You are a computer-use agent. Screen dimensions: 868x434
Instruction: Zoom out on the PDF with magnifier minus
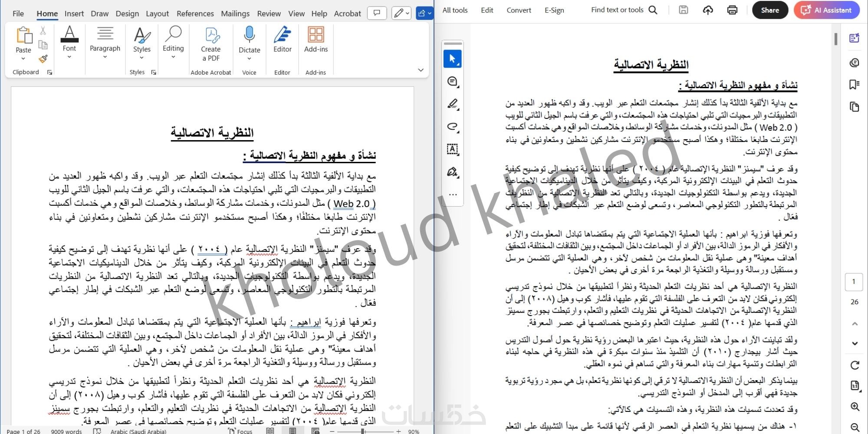(x=855, y=427)
